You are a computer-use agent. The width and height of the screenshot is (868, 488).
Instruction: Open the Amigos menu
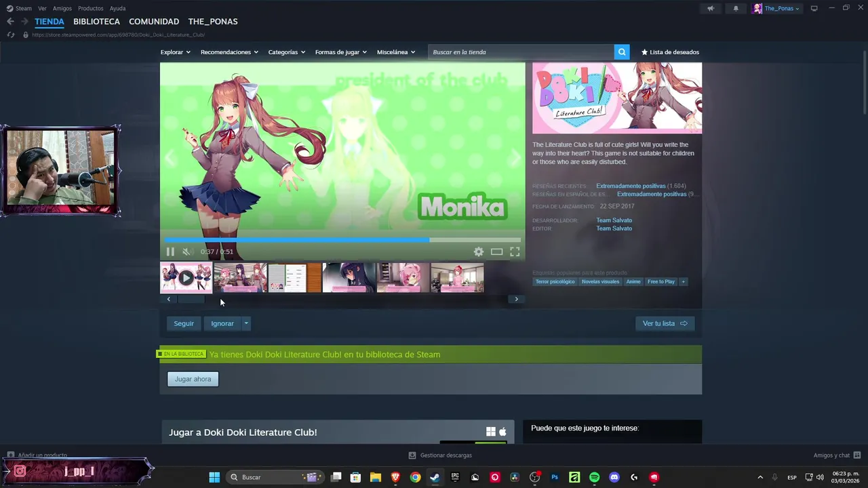click(62, 8)
